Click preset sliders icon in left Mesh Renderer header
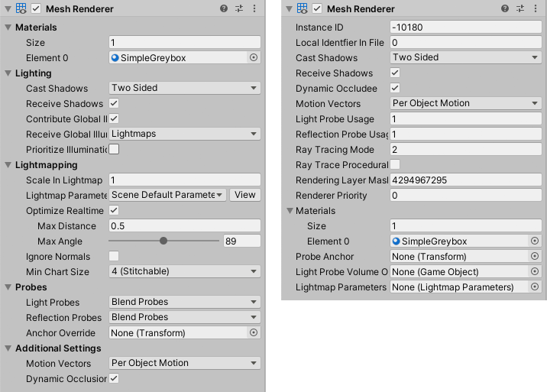 point(238,8)
